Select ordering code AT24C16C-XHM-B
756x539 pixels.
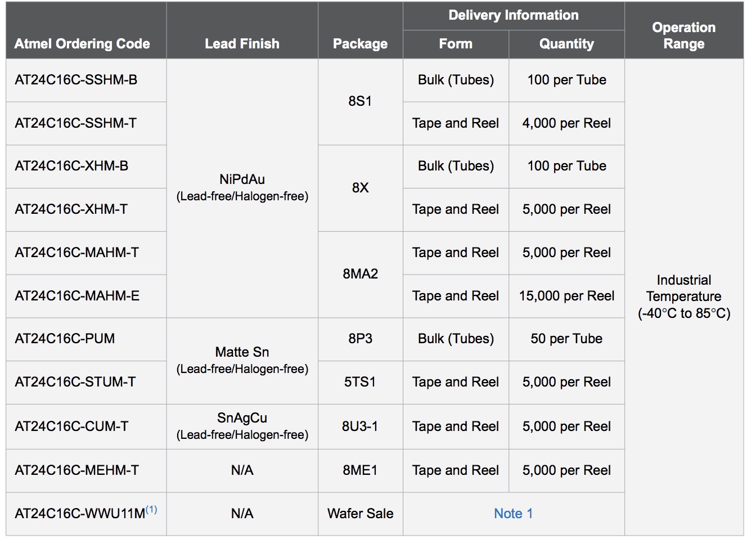tap(71, 166)
